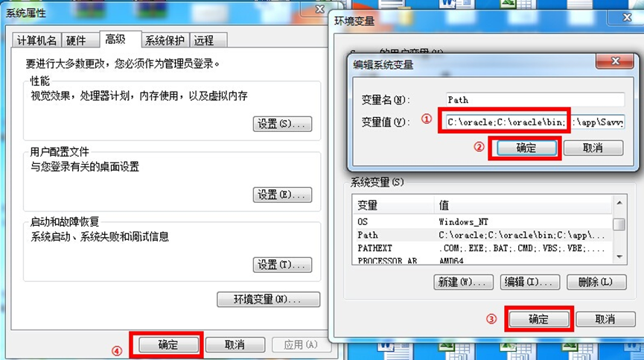Switch to the 计算机名 tab
Screen dimensions: 644x360
click(37, 40)
